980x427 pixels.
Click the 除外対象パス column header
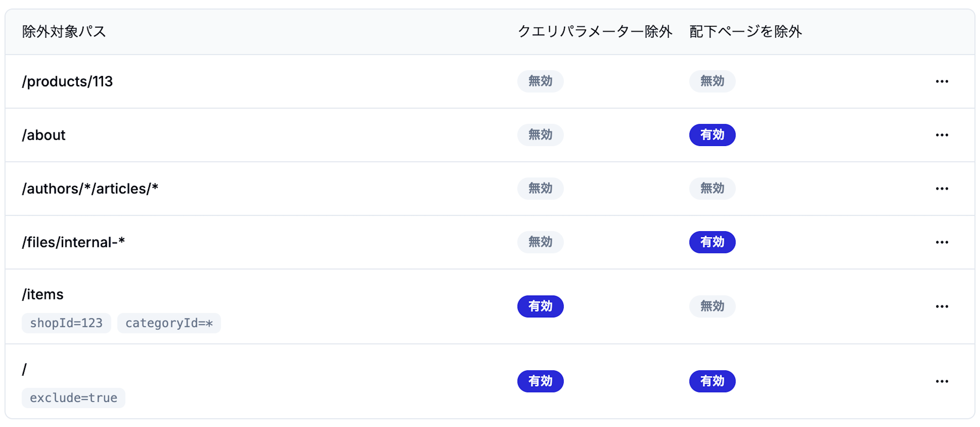pos(64,32)
